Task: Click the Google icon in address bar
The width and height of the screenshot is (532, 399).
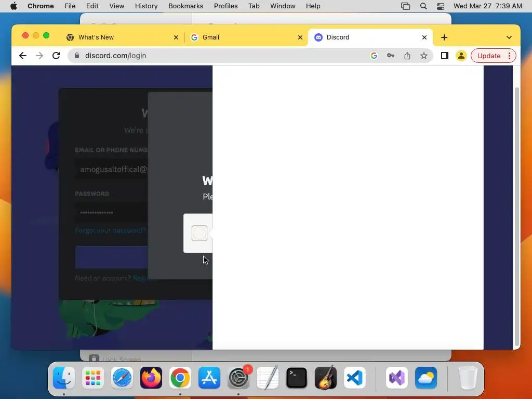Action: pyautogui.click(x=374, y=56)
